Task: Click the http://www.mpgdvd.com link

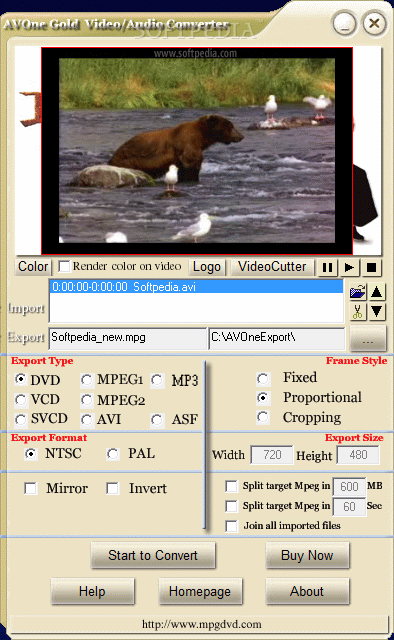Action: click(x=202, y=624)
